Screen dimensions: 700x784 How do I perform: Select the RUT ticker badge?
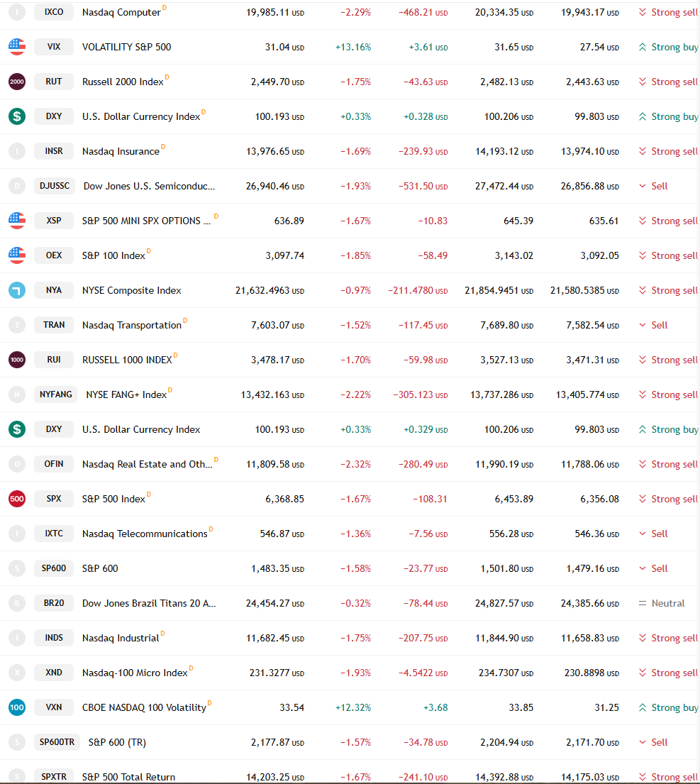(54, 82)
